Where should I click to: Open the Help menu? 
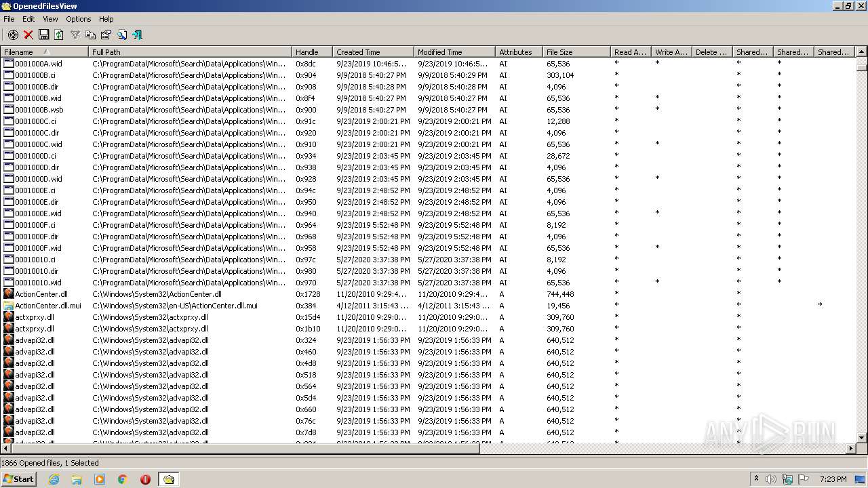tap(106, 19)
